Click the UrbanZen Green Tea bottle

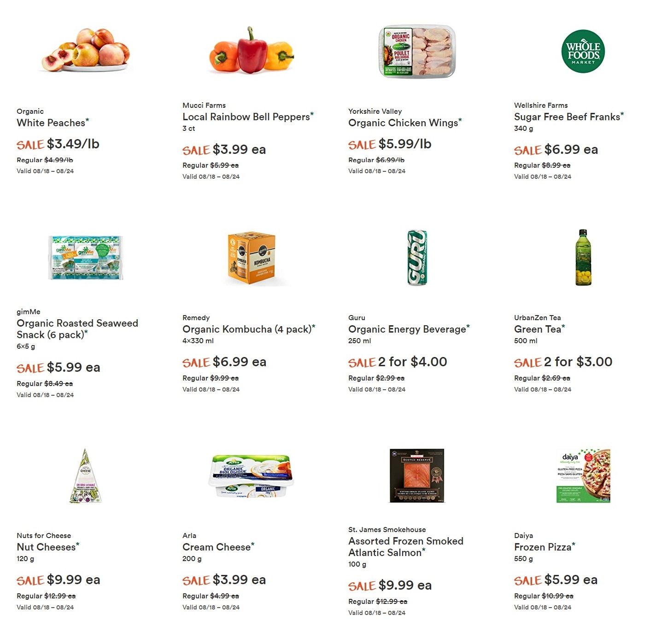point(583,258)
